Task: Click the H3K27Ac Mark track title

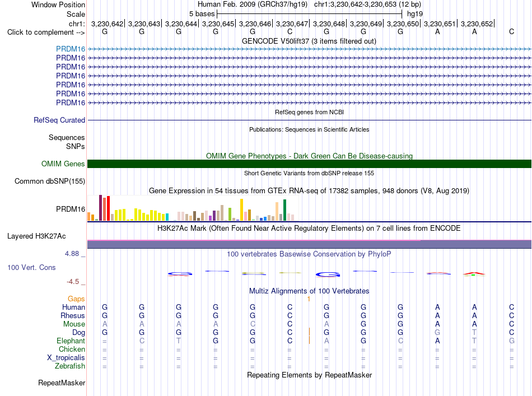Action: [309, 228]
